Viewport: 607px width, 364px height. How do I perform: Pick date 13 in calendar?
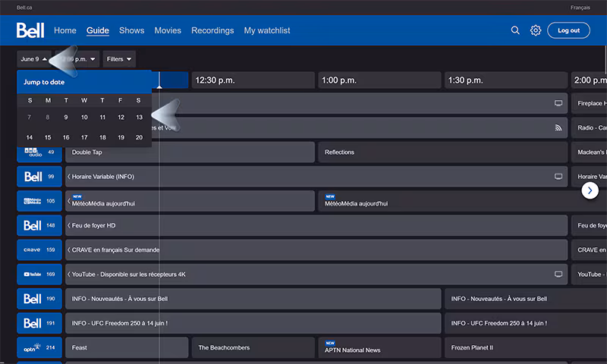click(139, 118)
